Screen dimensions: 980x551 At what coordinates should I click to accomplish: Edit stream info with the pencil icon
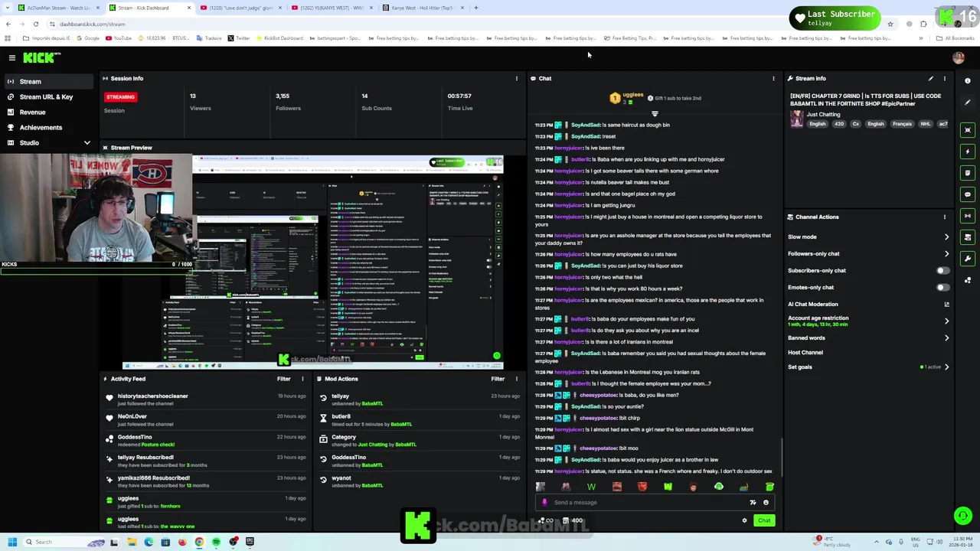930,78
